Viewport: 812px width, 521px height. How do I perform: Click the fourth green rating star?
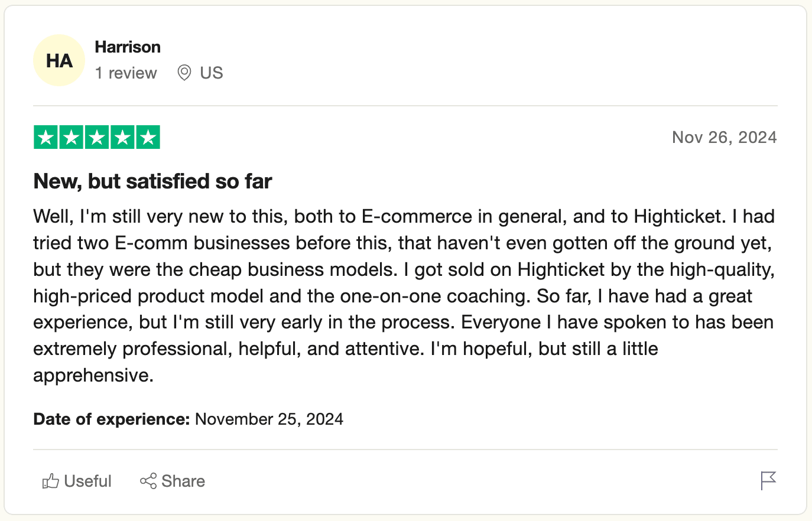[x=122, y=138]
